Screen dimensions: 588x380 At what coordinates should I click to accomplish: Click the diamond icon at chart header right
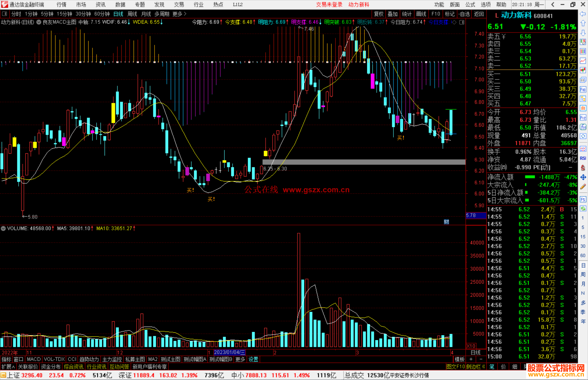[x=454, y=22]
